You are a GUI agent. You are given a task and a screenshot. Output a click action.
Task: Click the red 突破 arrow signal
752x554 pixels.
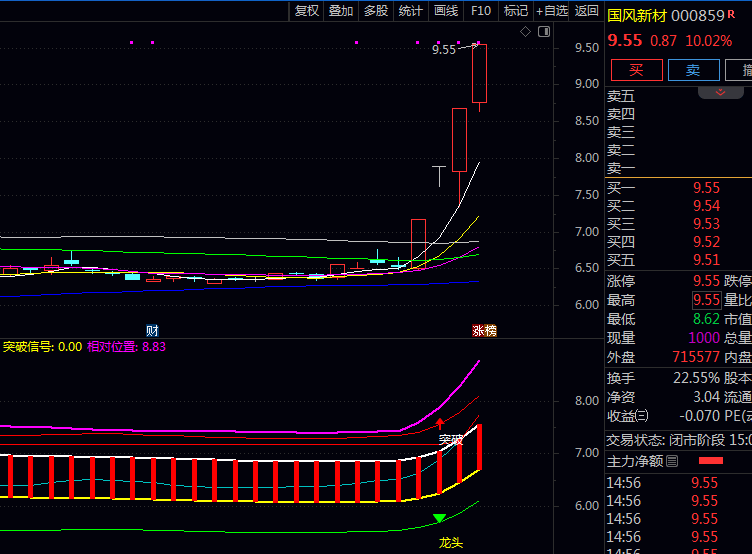pyautogui.click(x=439, y=424)
